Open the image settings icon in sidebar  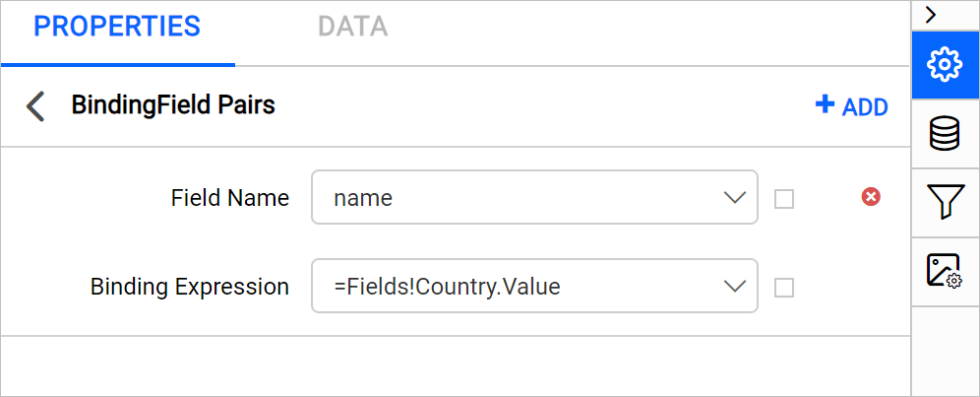[x=945, y=271]
